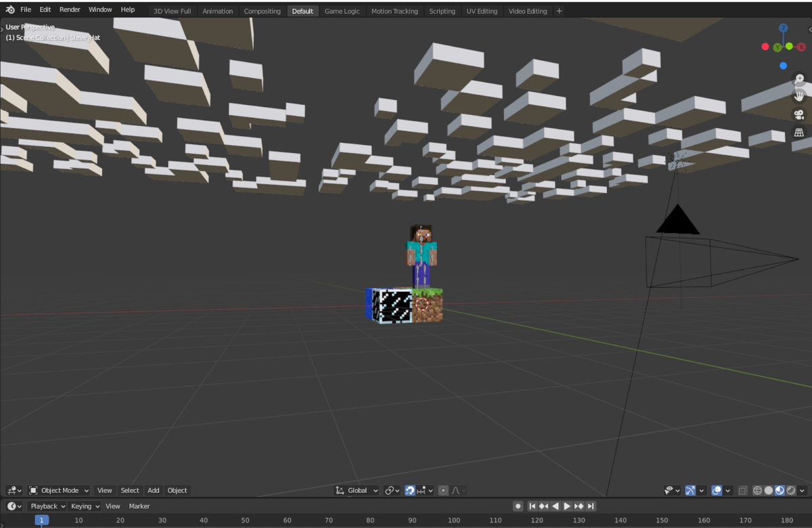This screenshot has width=812, height=528.
Task: Switch to solid shading
Action: point(769,490)
